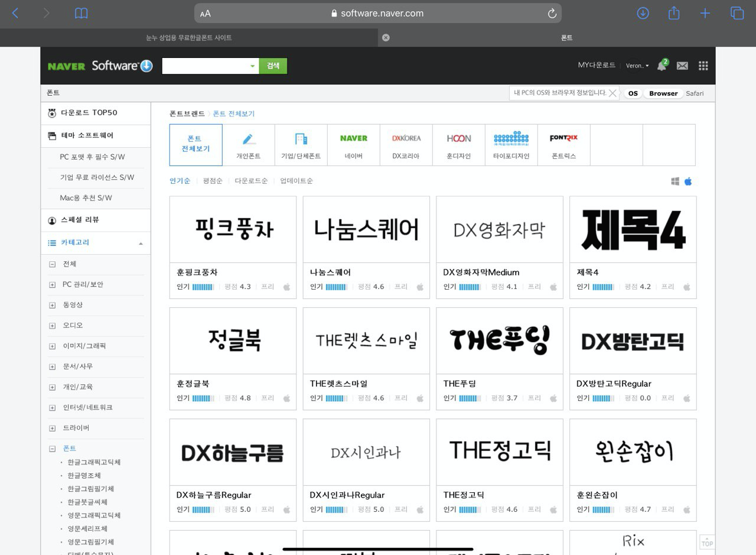This screenshot has width=756, height=555.
Task: Open MY다운로드 link
Action: [x=597, y=65]
